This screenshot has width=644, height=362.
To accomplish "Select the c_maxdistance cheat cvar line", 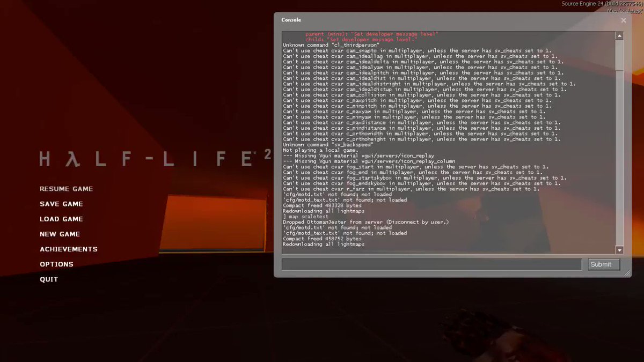I will [421, 122].
